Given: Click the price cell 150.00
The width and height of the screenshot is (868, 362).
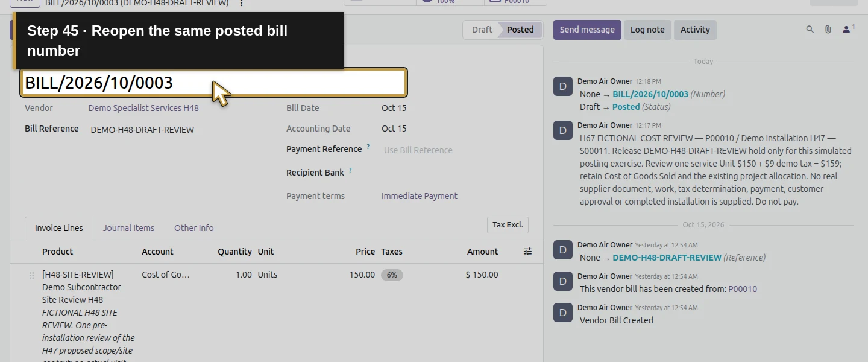Looking at the screenshot, I should point(362,275).
